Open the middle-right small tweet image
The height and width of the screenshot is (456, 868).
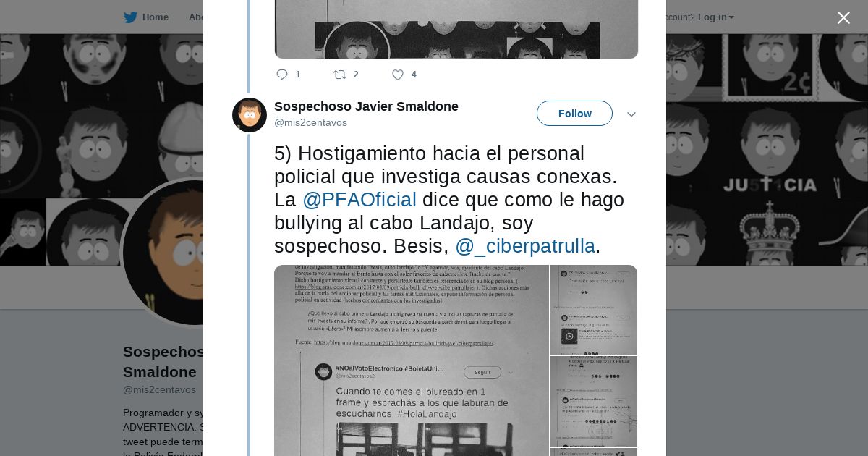coord(593,402)
